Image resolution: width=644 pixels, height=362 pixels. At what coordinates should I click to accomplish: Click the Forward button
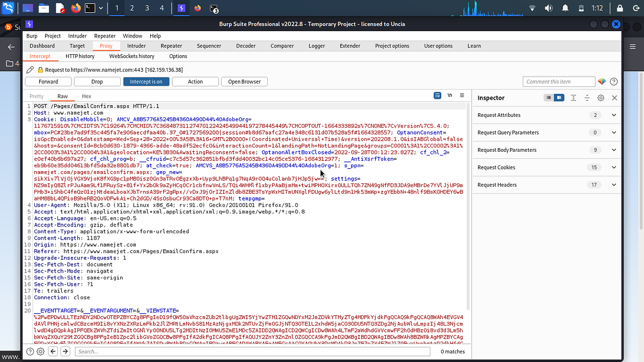[48, 82]
